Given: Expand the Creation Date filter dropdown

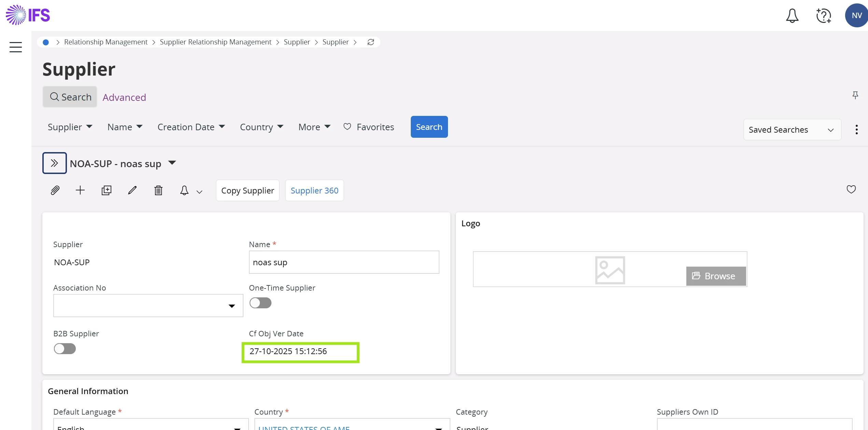Looking at the screenshot, I should (191, 127).
